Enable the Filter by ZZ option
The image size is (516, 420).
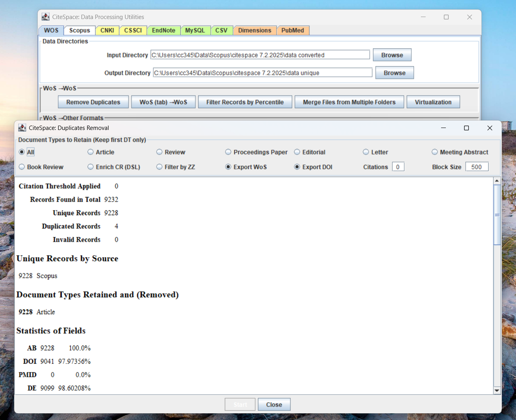point(159,167)
